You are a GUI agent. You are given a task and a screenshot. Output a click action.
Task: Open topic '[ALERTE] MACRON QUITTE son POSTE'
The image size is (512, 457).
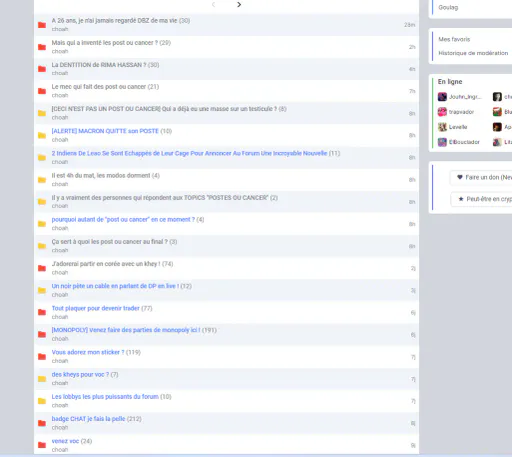[x=105, y=131]
